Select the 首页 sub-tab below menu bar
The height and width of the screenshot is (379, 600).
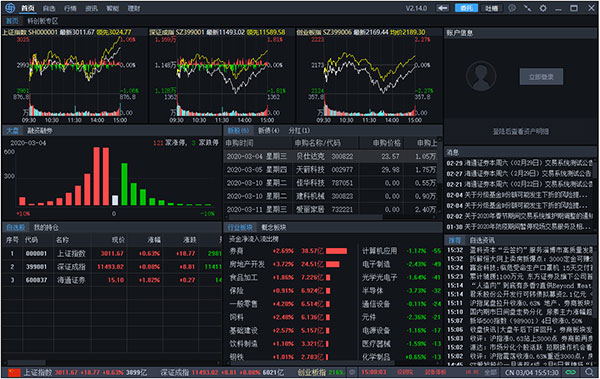click(x=12, y=21)
